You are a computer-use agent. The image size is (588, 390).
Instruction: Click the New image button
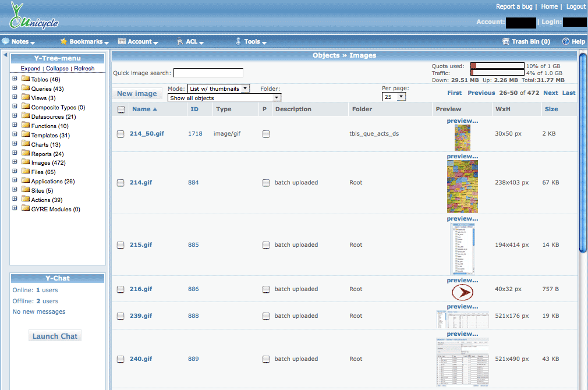137,94
